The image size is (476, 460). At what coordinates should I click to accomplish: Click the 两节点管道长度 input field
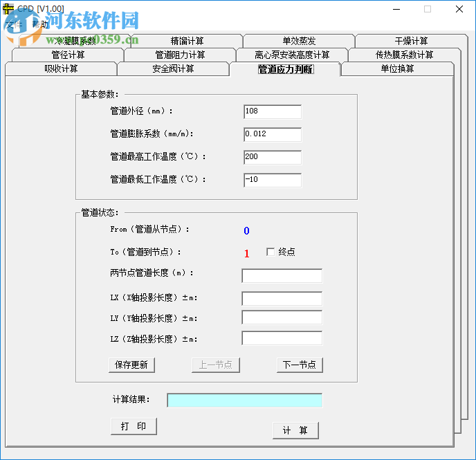282,275
